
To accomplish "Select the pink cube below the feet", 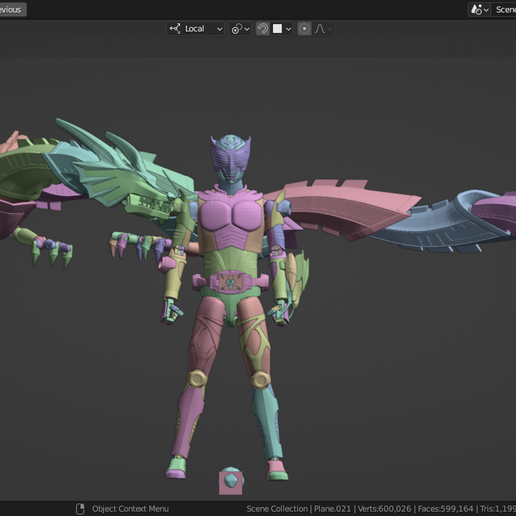I will (230, 481).
